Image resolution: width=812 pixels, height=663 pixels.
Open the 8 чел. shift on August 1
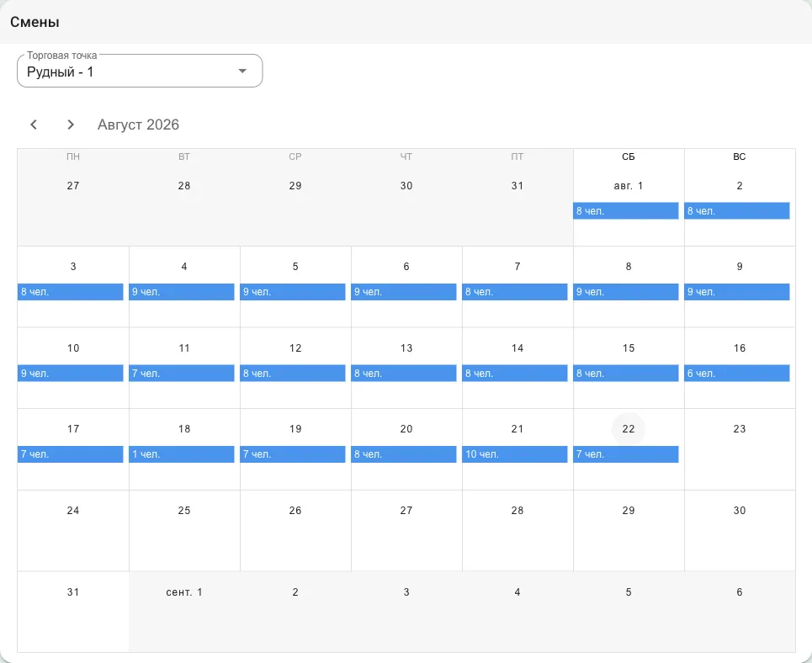pos(625,211)
